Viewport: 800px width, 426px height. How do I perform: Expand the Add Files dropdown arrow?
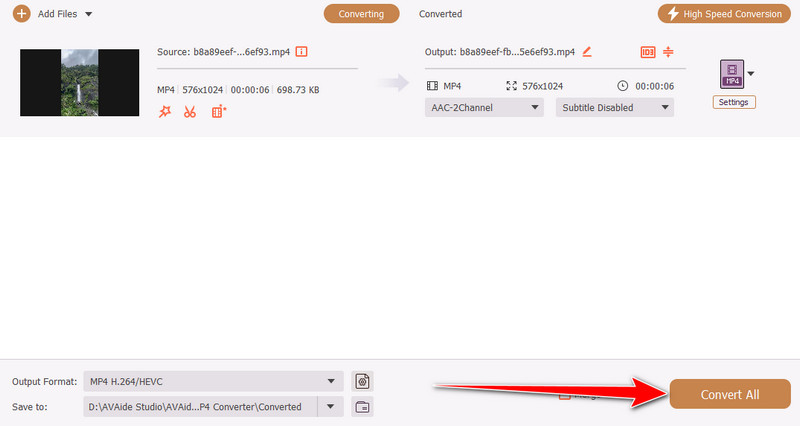tap(89, 14)
